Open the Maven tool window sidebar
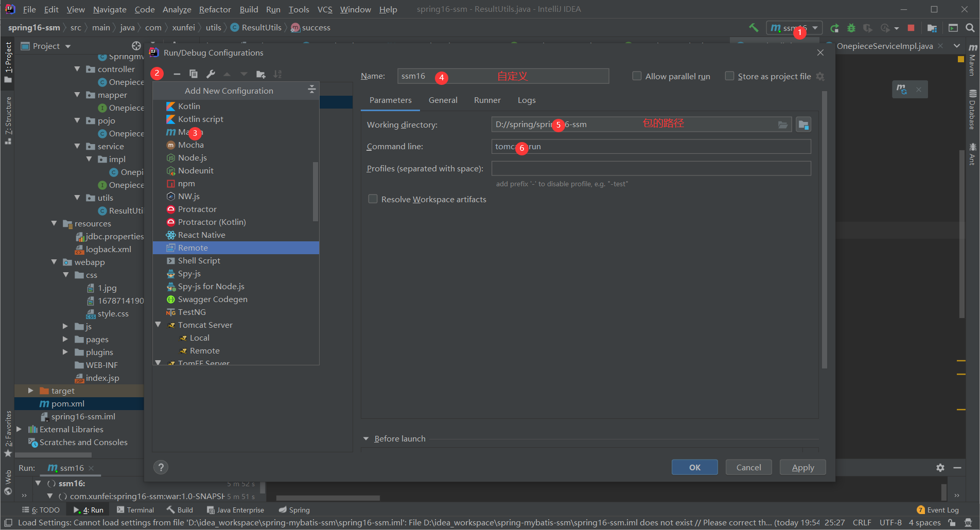This screenshot has width=980, height=530. click(x=972, y=60)
